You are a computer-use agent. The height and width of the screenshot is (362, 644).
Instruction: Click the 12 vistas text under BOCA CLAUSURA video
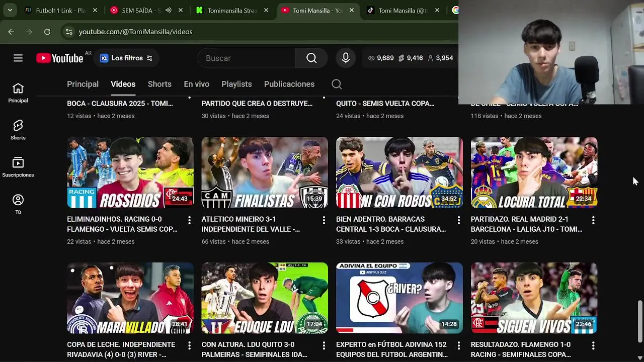tap(79, 116)
